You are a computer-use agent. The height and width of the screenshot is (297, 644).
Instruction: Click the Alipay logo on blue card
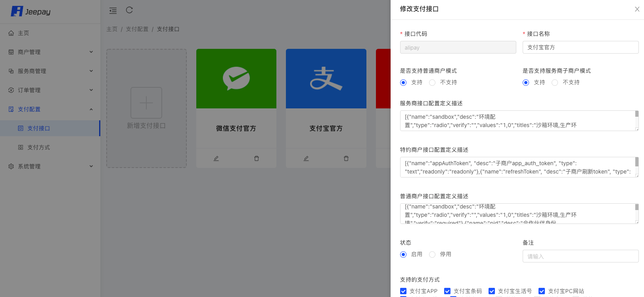(326, 78)
